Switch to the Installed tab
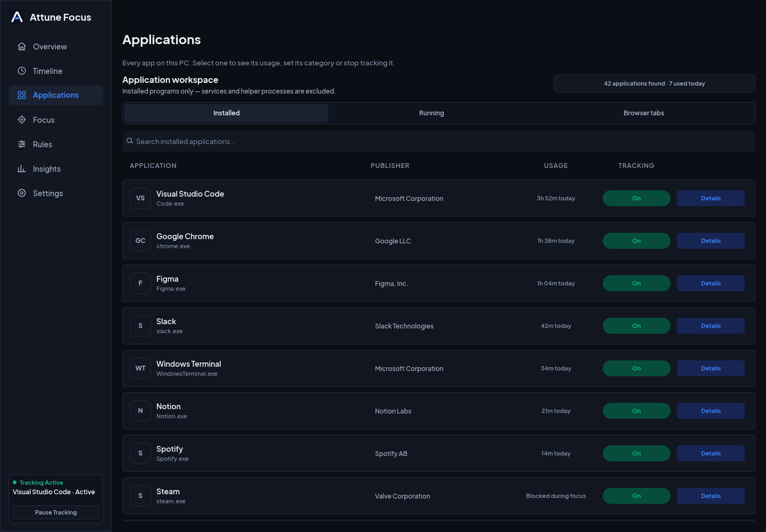 point(227,113)
